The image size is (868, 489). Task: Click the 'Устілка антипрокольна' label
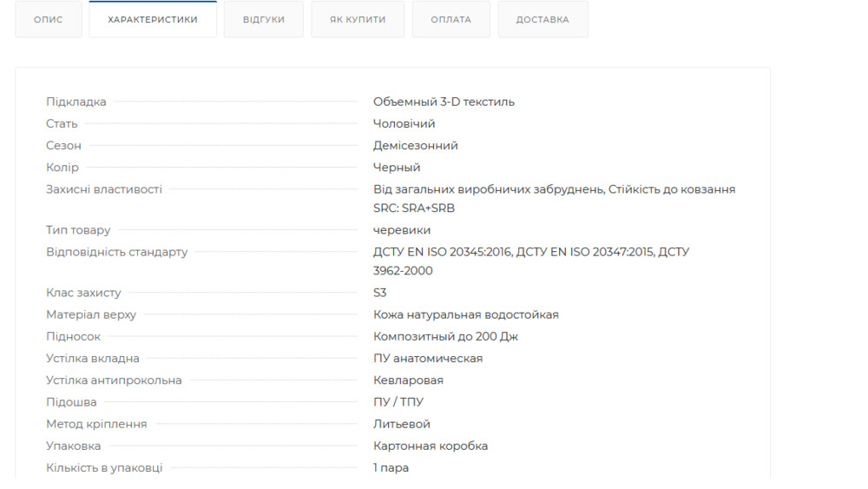tap(114, 380)
